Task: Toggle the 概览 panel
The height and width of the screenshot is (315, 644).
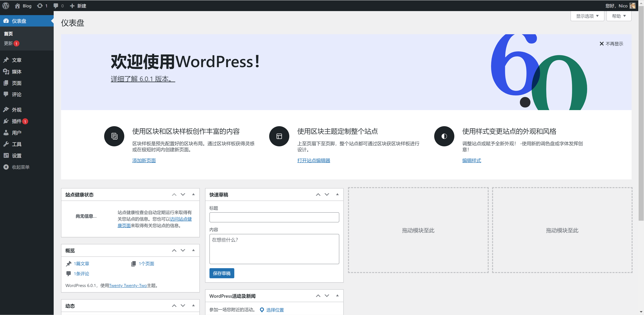Action: (193, 250)
